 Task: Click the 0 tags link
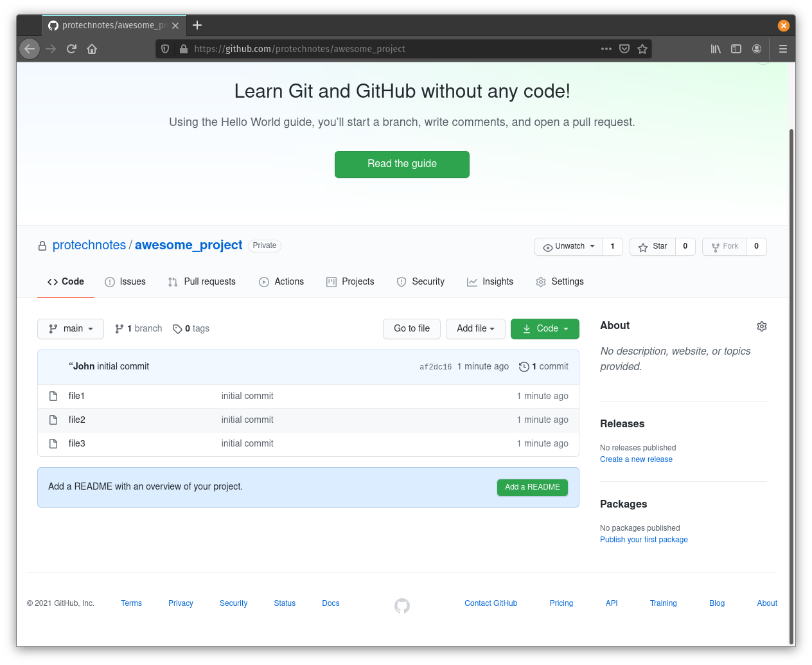tap(191, 329)
